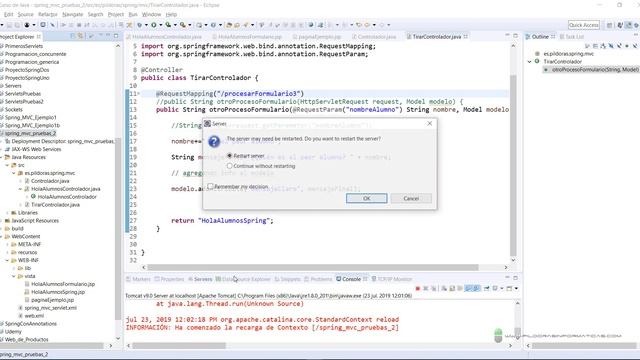
Task: Switch to the Servers tab
Action: (x=200, y=279)
